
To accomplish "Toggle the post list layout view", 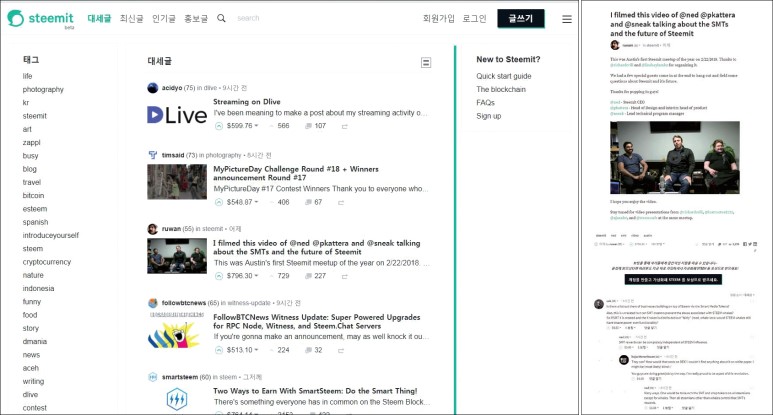I will 426,62.
